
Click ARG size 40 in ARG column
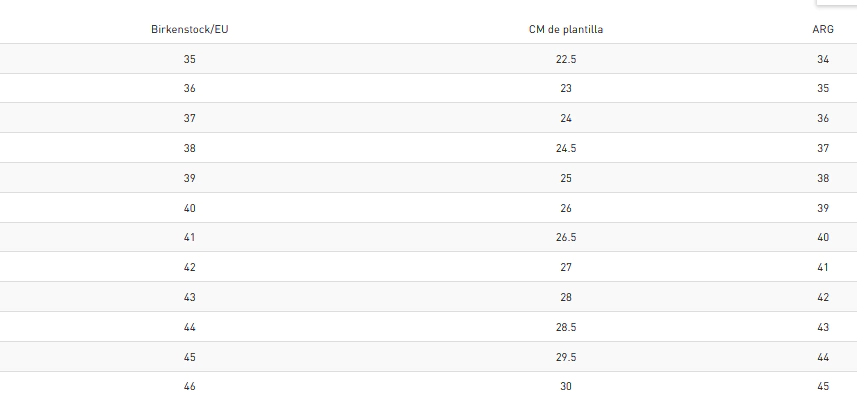tap(823, 237)
